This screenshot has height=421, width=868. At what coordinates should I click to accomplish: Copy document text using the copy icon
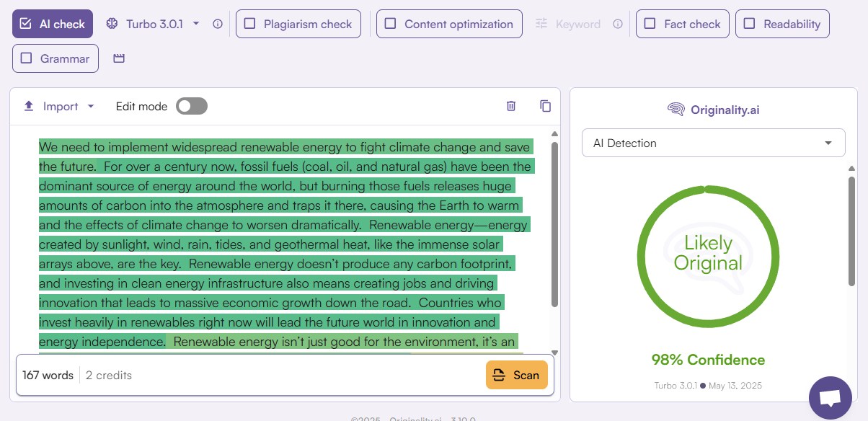546,106
